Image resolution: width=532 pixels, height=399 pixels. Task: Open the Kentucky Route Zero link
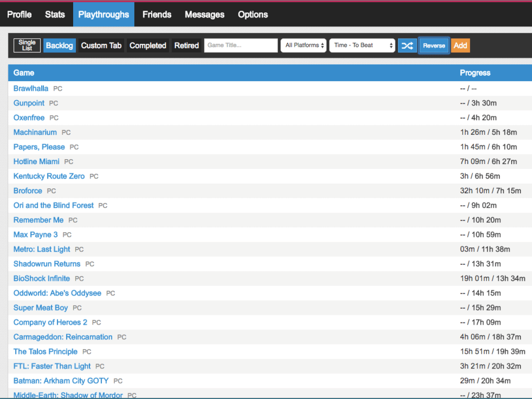49,176
